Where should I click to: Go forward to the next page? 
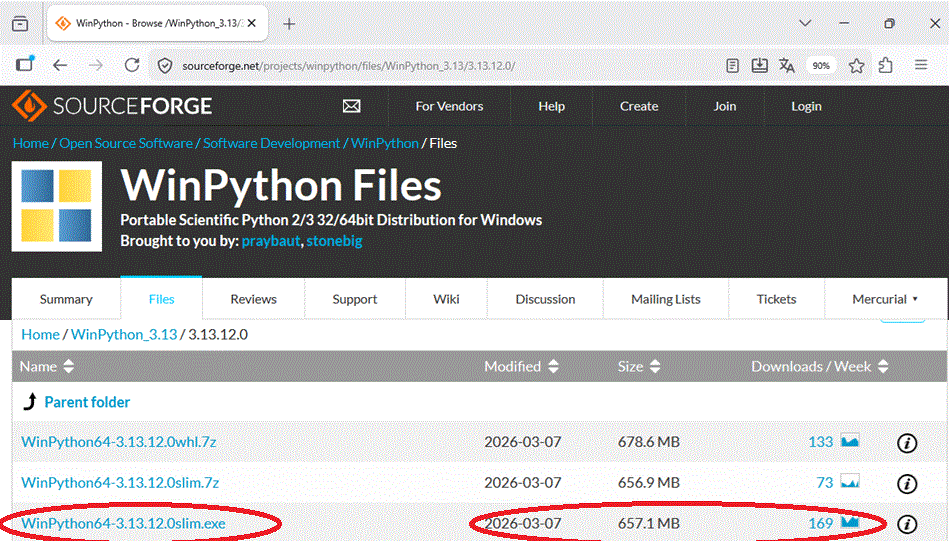(96, 65)
